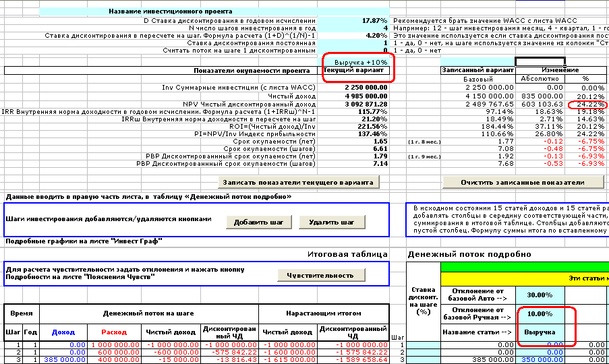This screenshot has width=609, height=364.
Task: Click the 30.00% auto deviation cell
Action: pyautogui.click(x=539, y=295)
